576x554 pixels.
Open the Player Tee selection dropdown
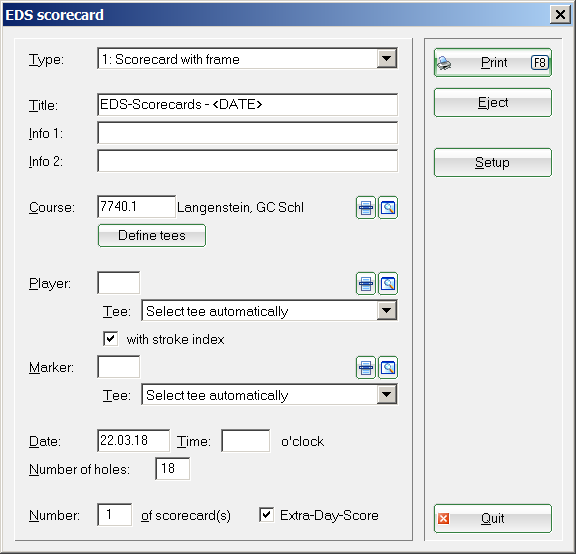(x=386, y=311)
